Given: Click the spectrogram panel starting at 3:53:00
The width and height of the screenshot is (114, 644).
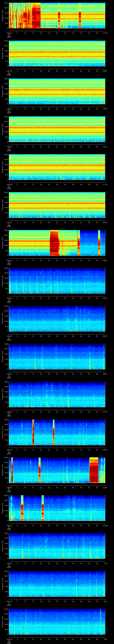Looking at the screenshot, I should coord(57,281).
